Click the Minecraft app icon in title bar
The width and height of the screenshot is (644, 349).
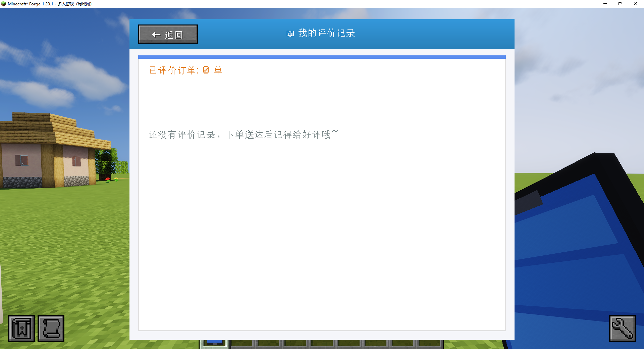pos(3,4)
